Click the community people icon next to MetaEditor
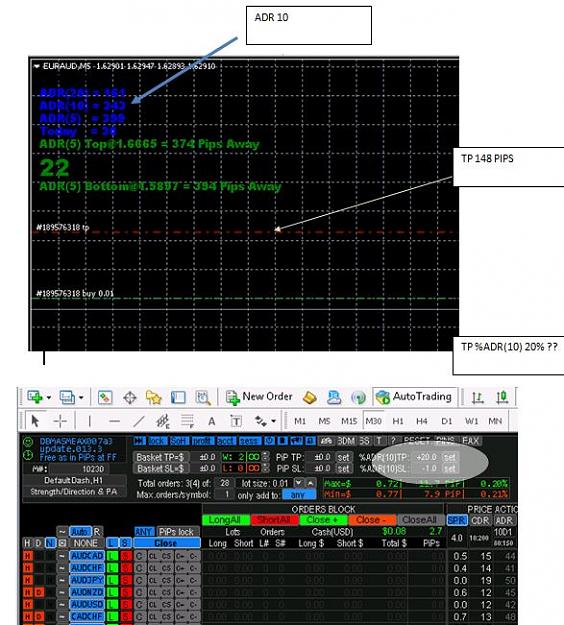Image resolution: width=564 pixels, height=625 pixels. click(x=334, y=397)
